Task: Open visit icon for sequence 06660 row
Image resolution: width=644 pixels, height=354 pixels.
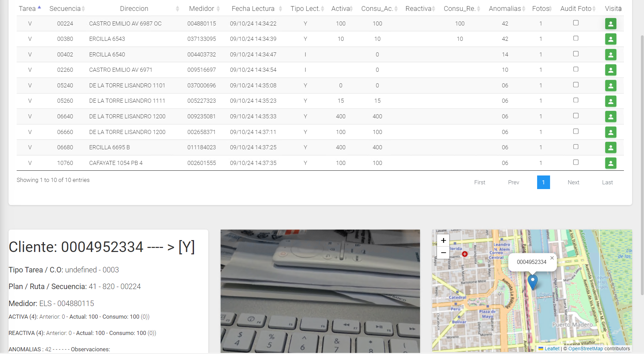Action: pyautogui.click(x=611, y=132)
